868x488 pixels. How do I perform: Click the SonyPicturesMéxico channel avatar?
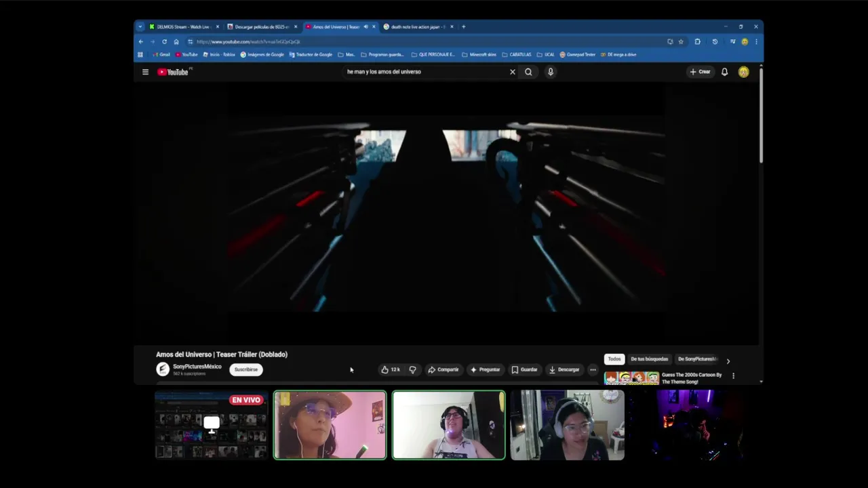click(163, 369)
